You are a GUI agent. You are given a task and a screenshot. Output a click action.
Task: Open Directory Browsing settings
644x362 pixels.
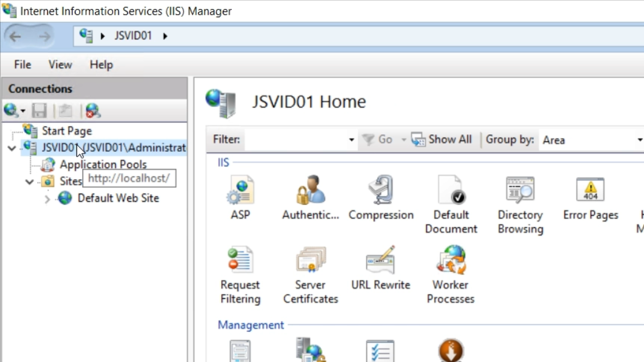point(520,191)
